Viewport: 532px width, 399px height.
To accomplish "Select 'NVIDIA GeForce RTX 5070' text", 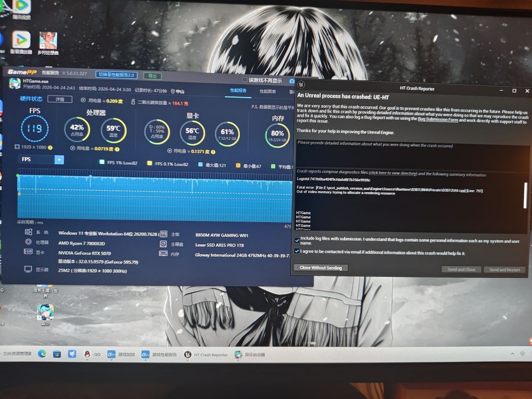I will [x=85, y=253].
